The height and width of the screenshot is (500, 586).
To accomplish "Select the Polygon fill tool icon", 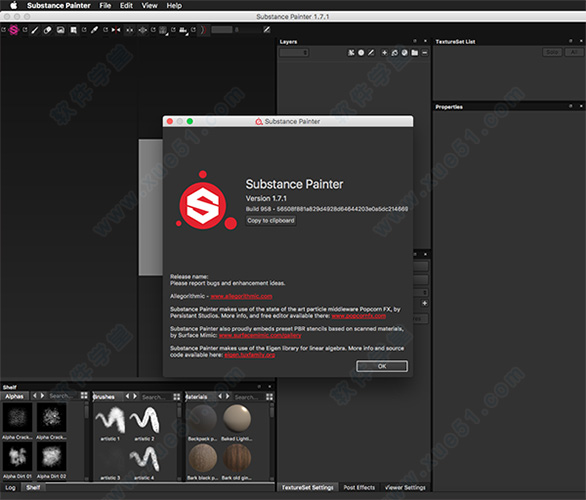I will [74, 30].
